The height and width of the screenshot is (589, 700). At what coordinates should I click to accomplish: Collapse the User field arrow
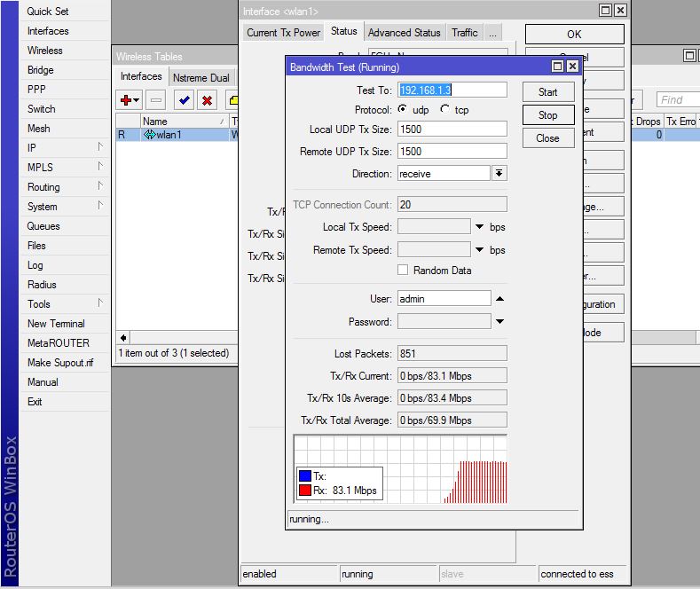point(500,299)
